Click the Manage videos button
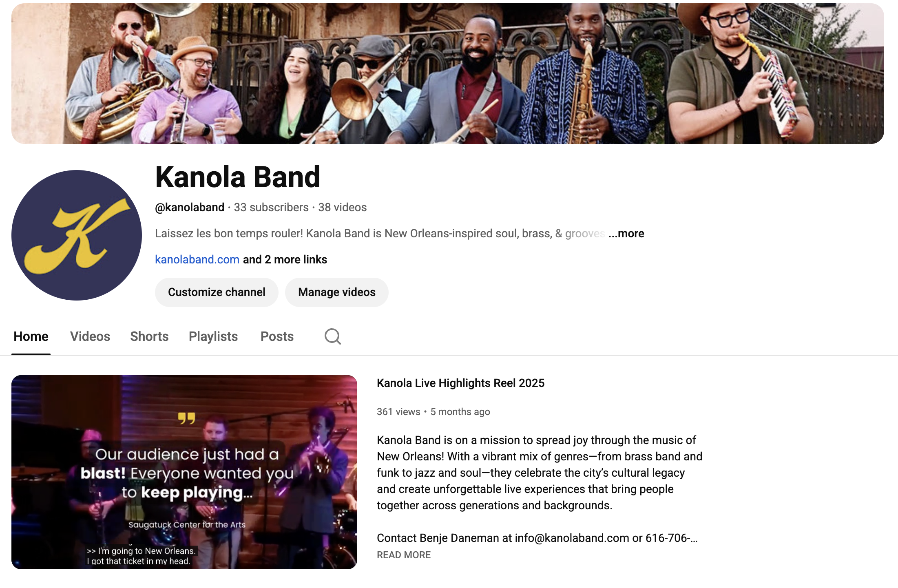 click(x=337, y=292)
